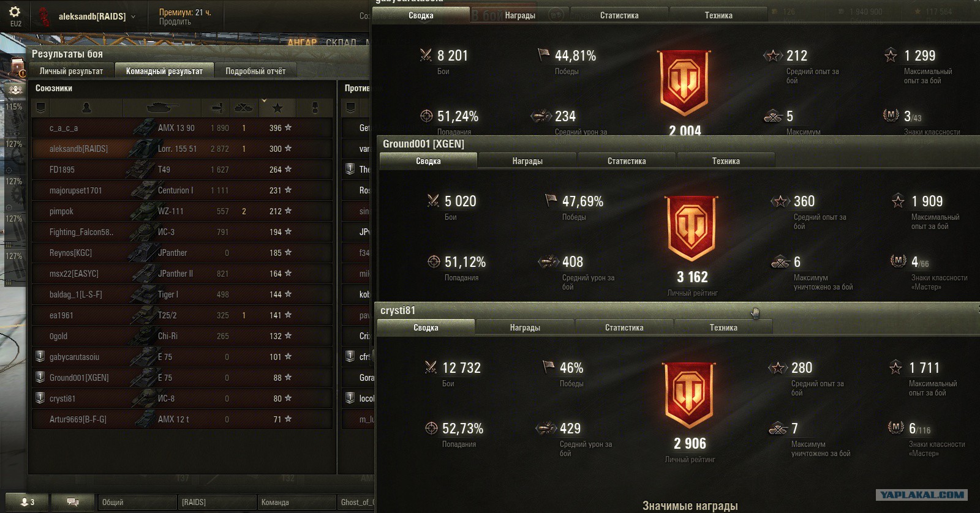
Task: Open the chat channels icon
Action: [72, 502]
